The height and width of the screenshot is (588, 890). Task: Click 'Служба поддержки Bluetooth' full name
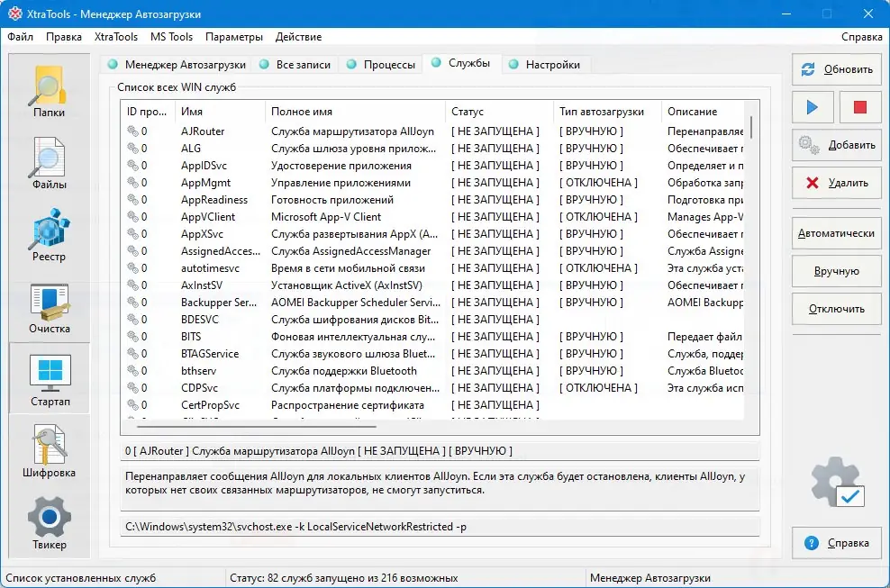point(344,371)
